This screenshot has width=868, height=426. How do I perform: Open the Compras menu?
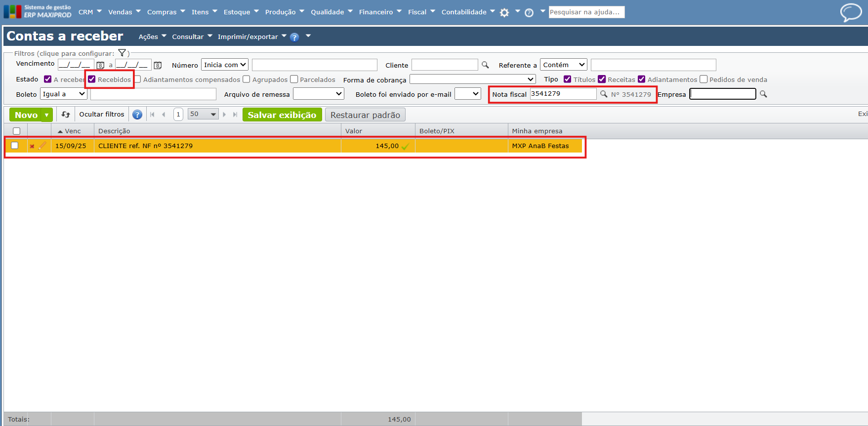[x=166, y=12]
